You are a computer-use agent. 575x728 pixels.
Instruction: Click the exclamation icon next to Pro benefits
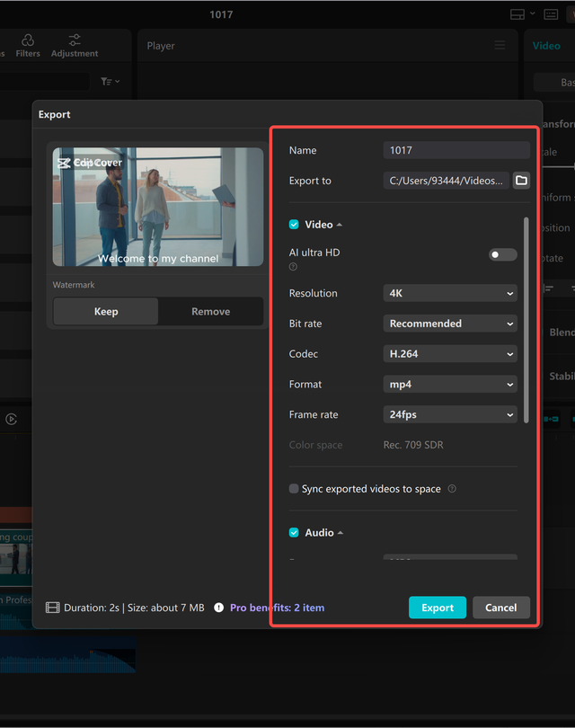tap(218, 608)
